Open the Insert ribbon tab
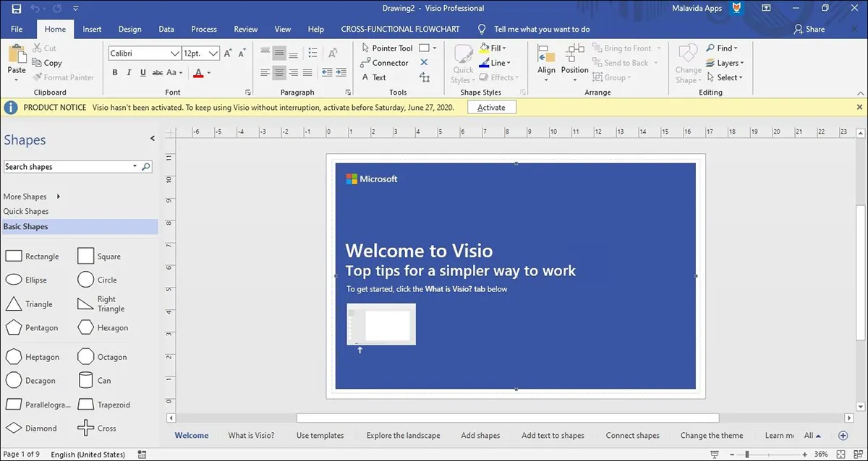 [x=92, y=29]
